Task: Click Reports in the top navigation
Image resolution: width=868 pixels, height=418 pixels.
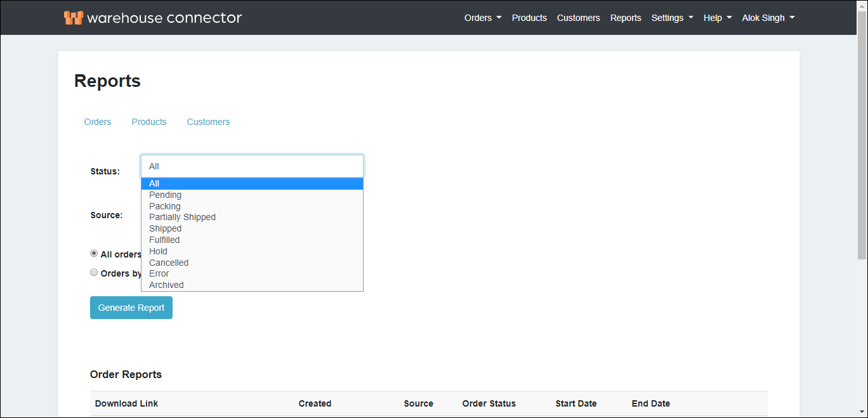Action: coord(626,18)
